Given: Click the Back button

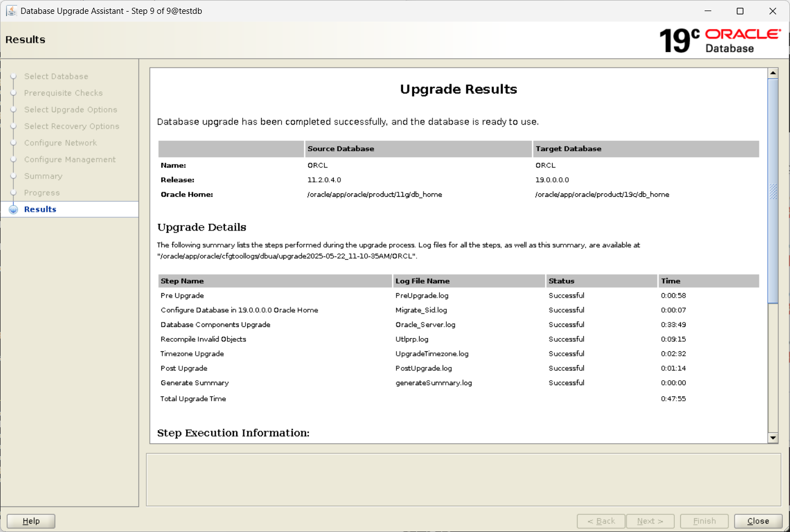Looking at the screenshot, I should [x=601, y=521].
